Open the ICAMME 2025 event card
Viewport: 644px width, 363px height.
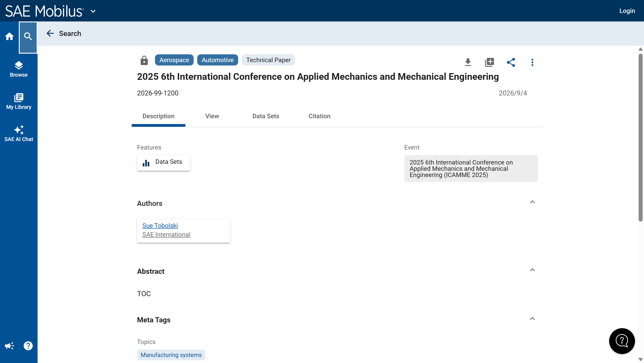point(471,169)
